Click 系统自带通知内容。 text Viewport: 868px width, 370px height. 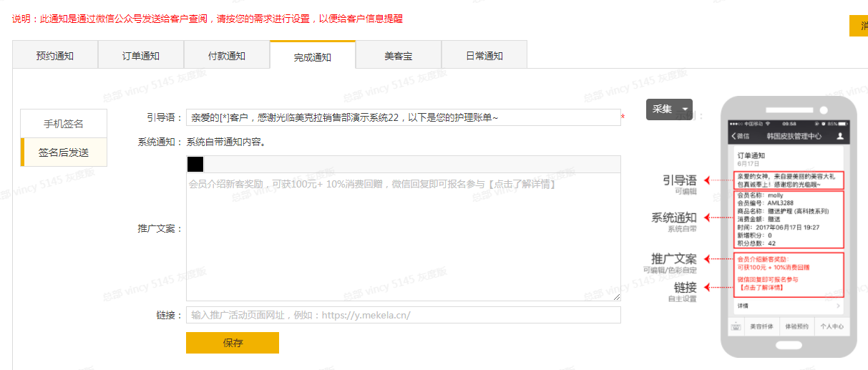pyautogui.click(x=226, y=142)
